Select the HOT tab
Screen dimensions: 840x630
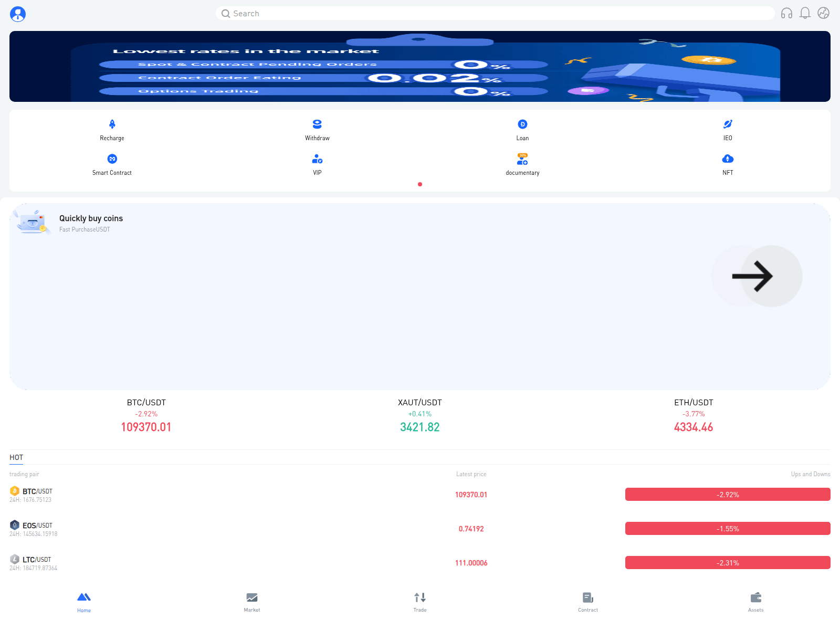pyautogui.click(x=16, y=457)
